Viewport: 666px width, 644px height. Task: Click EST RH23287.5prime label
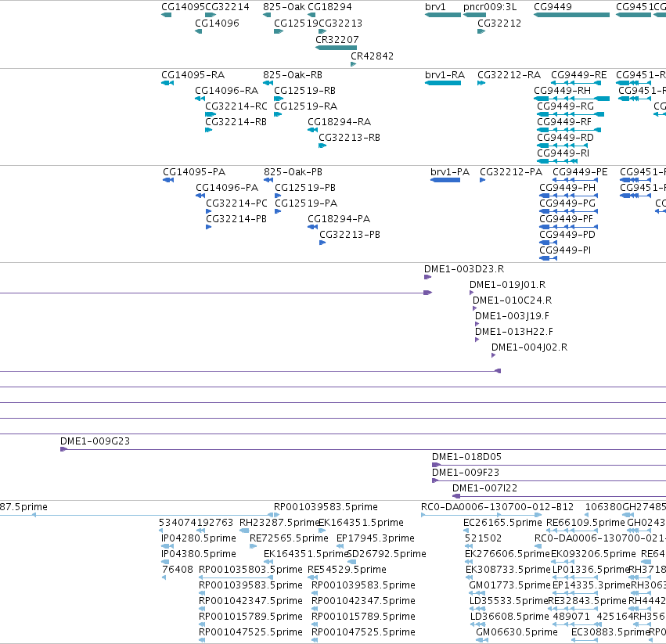pyautogui.click(x=279, y=523)
